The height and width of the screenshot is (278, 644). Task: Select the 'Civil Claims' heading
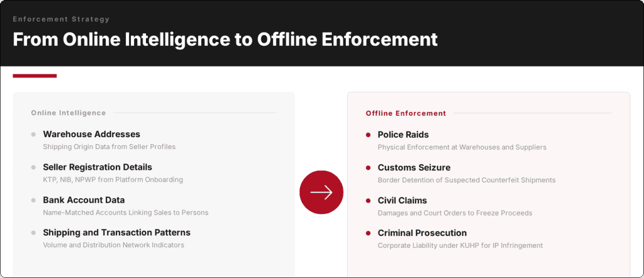tap(402, 201)
